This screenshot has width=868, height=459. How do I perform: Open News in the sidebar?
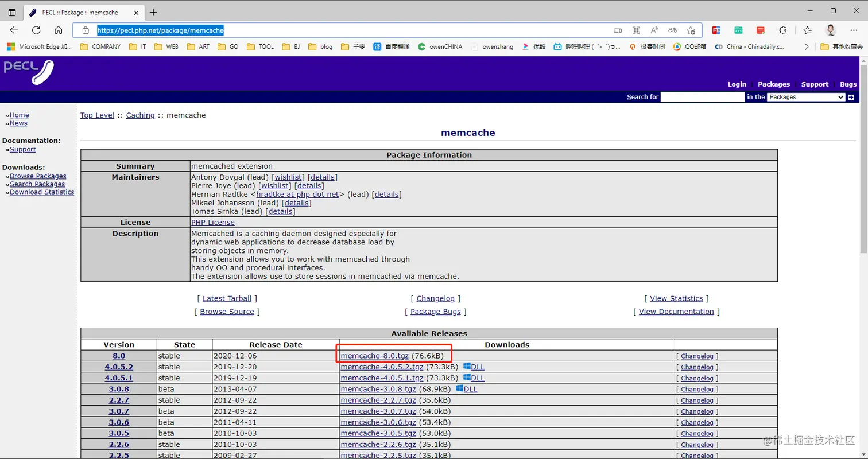pyautogui.click(x=18, y=123)
